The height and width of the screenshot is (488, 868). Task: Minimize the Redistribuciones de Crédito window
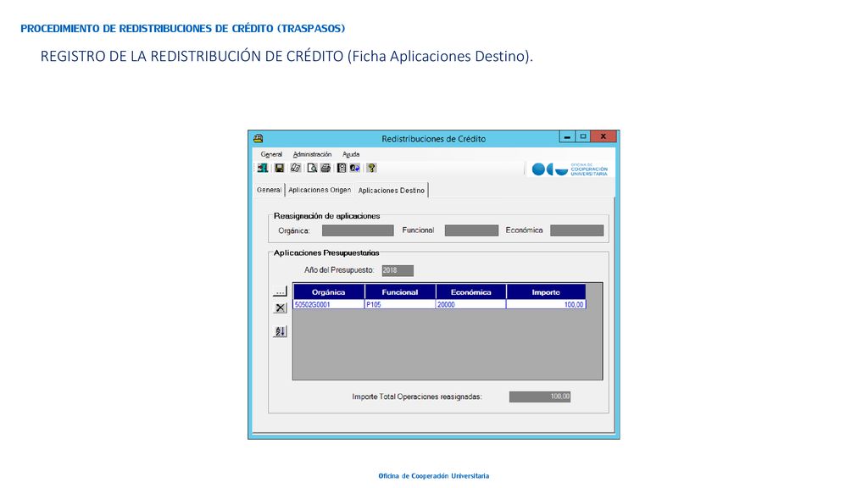[x=567, y=136]
